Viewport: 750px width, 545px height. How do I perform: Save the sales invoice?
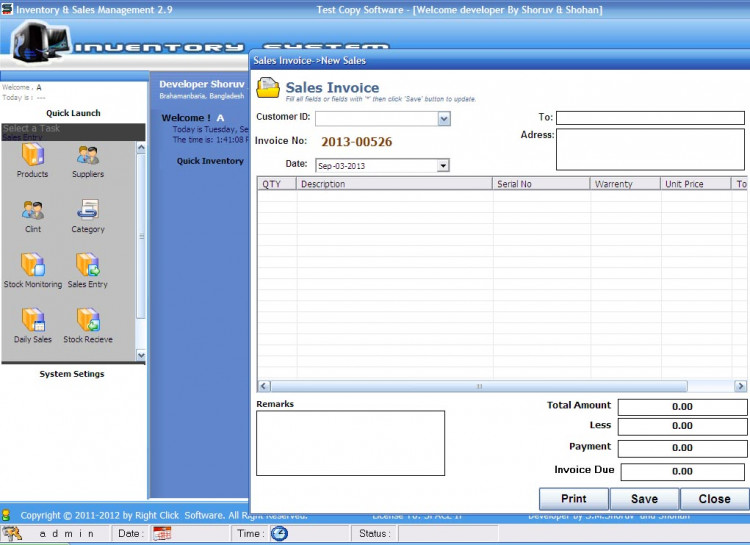coord(644,499)
